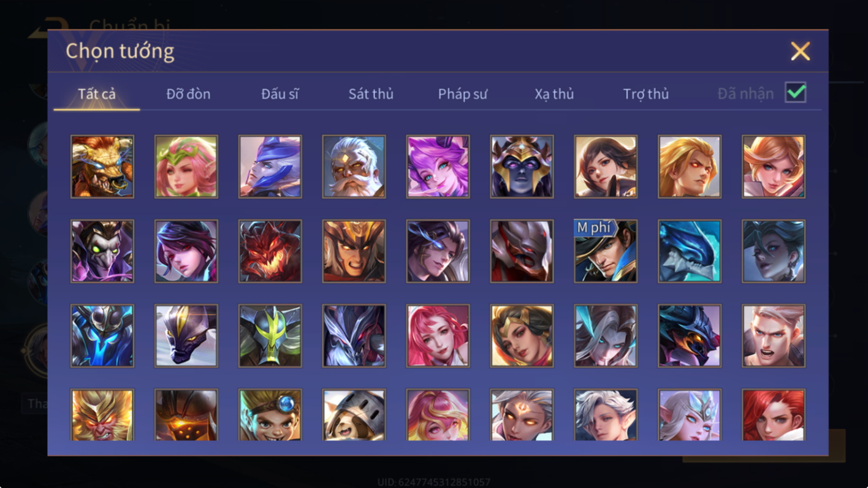Choose the golden monkey king hero
Image resolution: width=868 pixels, height=488 pixels.
[x=102, y=415]
